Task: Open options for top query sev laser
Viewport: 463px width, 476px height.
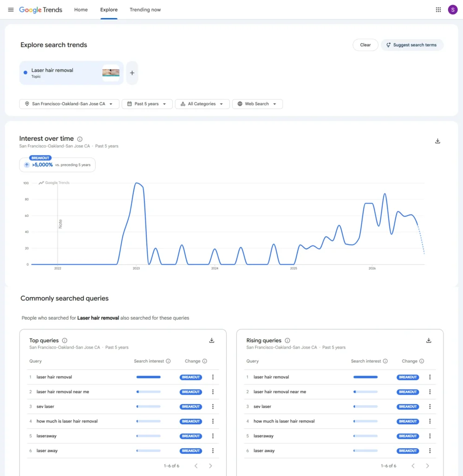Action: tap(213, 406)
